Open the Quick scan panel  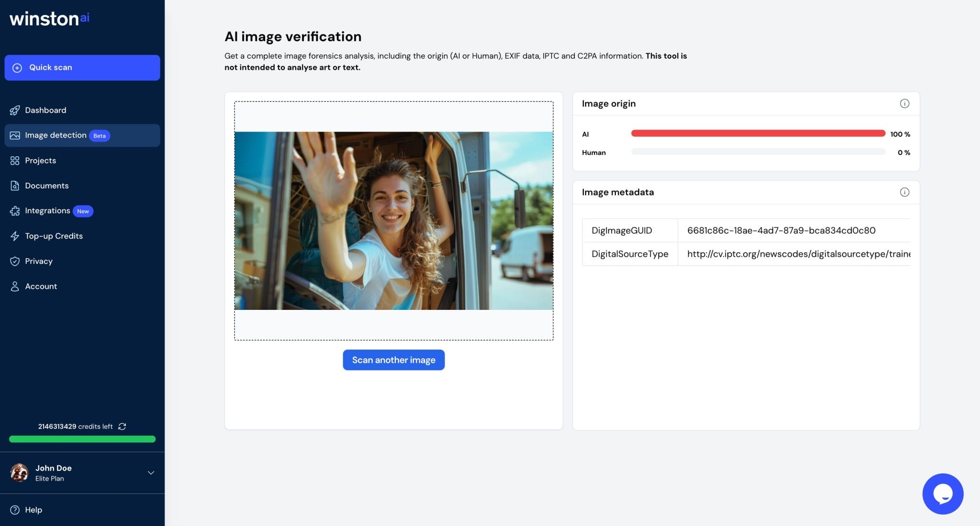(82, 67)
